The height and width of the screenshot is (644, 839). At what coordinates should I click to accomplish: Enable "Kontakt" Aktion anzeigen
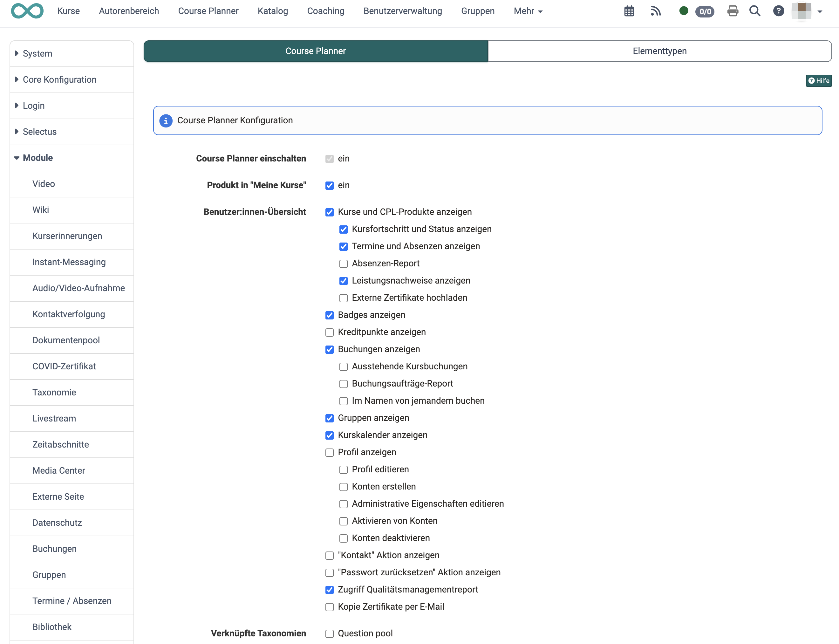click(330, 555)
